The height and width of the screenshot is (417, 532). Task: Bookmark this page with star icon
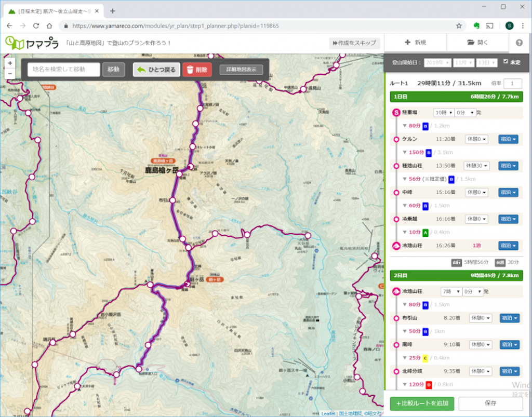[459, 26]
